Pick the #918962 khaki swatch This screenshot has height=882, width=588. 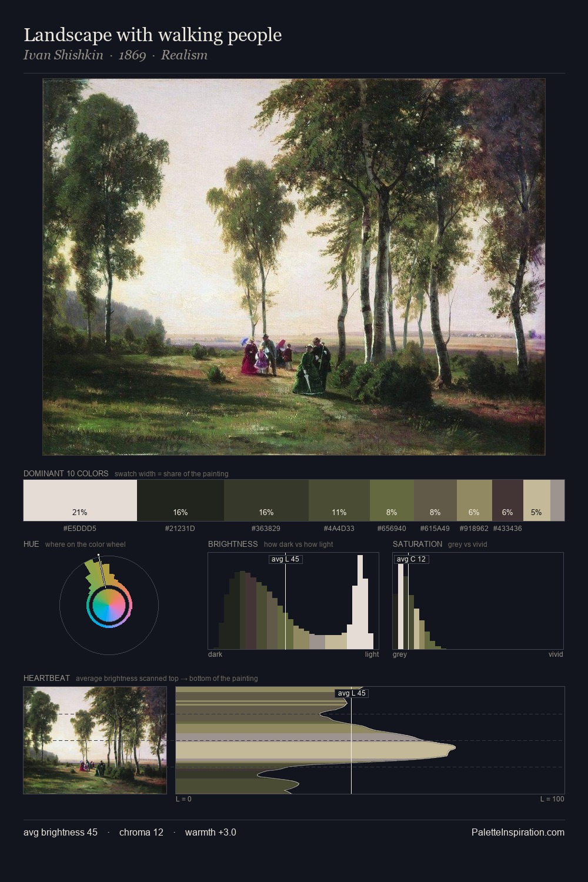(474, 500)
